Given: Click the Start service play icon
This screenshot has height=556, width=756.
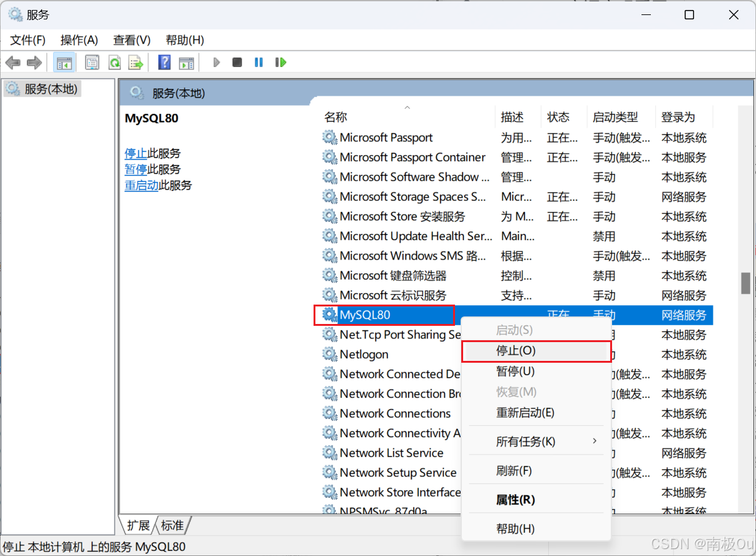Looking at the screenshot, I should (x=217, y=63).
